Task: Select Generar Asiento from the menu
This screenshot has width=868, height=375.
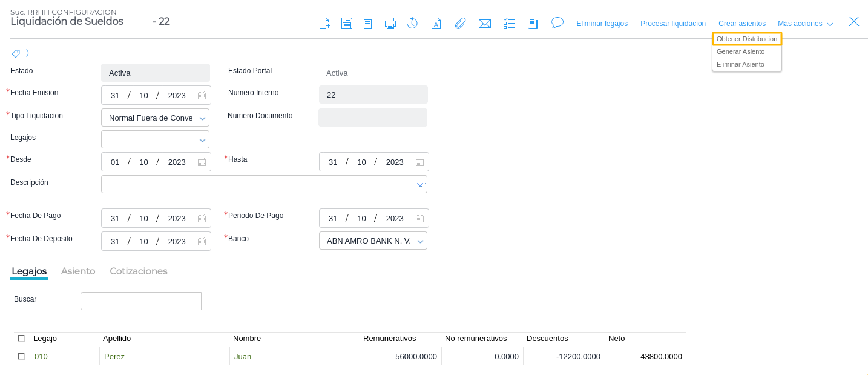Action: click(x=740, y=51)
